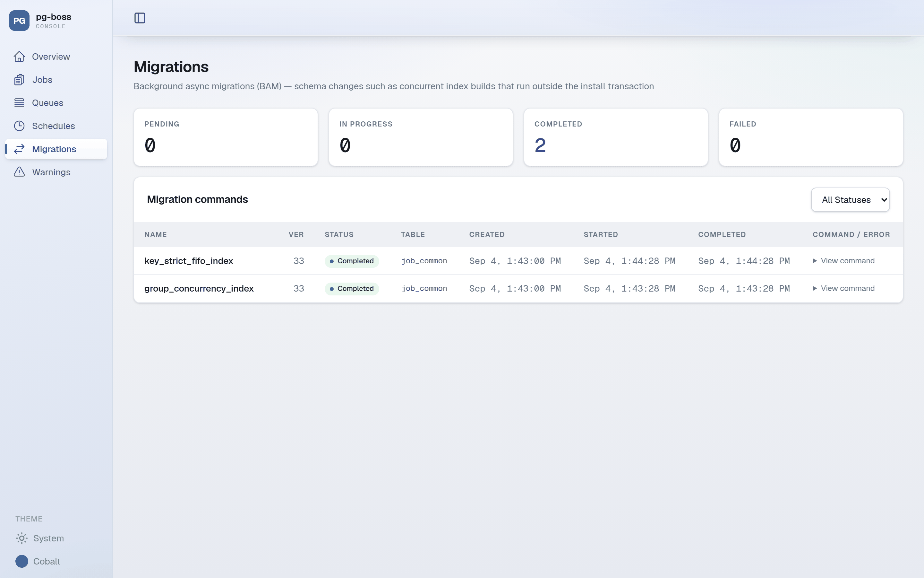Click version 33 in group_concurrency_index row
The width and height of the screenshot is (924, 578).
[299, 288]
